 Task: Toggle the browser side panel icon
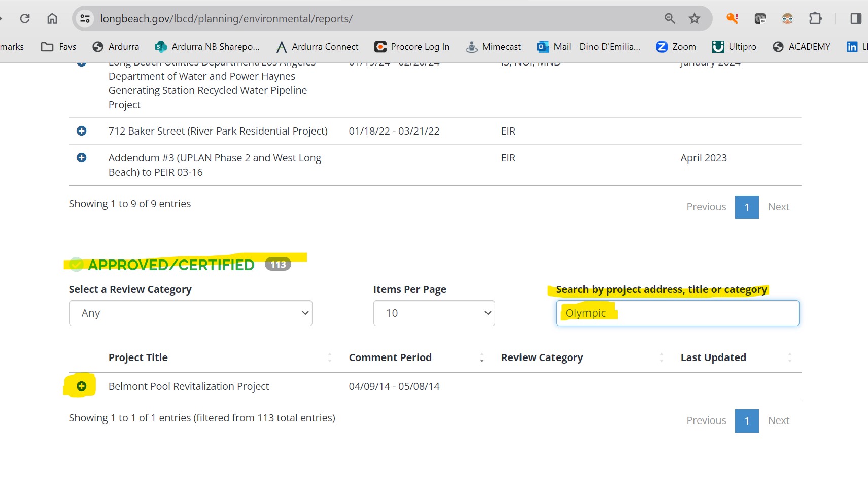tap(855, 19)
